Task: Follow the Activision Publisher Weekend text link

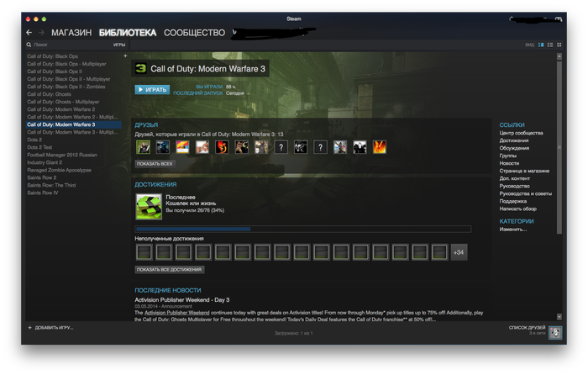Action: coord(177,312)
